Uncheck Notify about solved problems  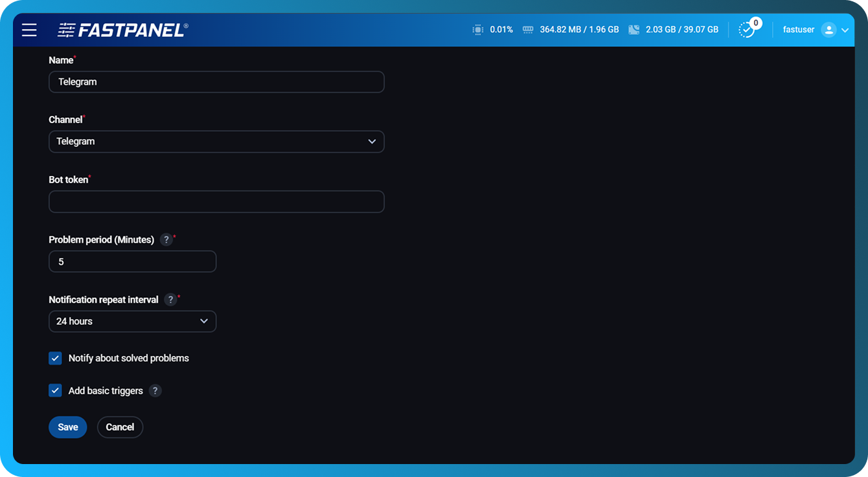point(56,359)
